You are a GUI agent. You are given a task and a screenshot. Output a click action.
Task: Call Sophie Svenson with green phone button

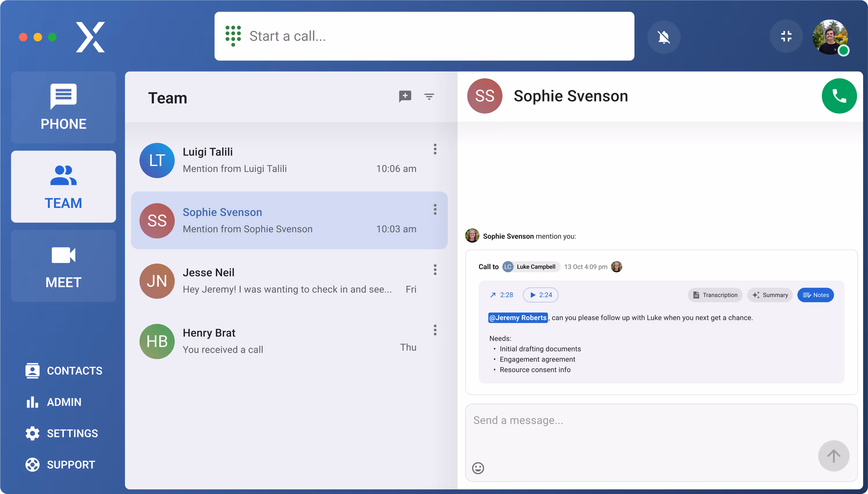click(839, 96)
